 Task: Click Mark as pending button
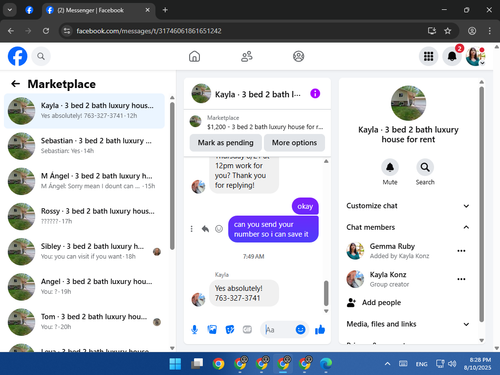tap(225, 143)
